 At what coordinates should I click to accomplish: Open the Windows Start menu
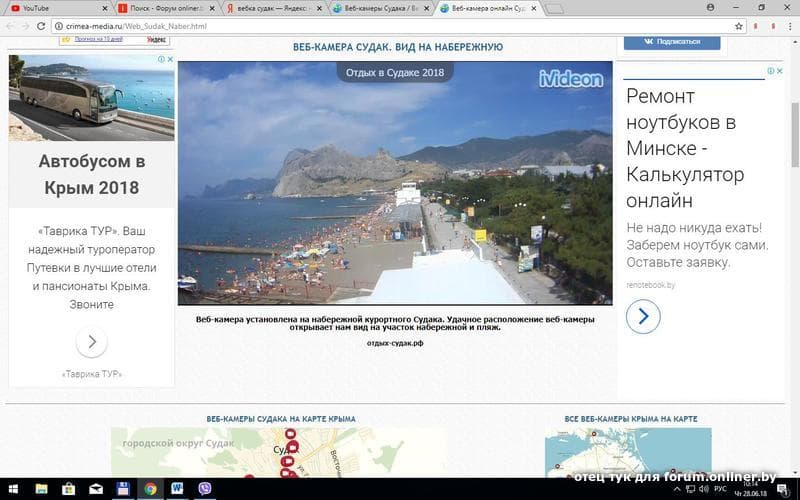coord(13,489)
